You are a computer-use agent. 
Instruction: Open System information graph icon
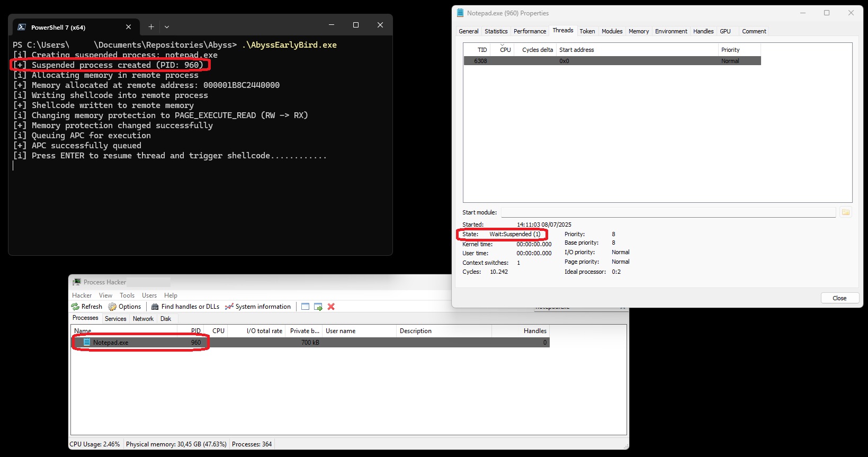[x=229, y=307]
